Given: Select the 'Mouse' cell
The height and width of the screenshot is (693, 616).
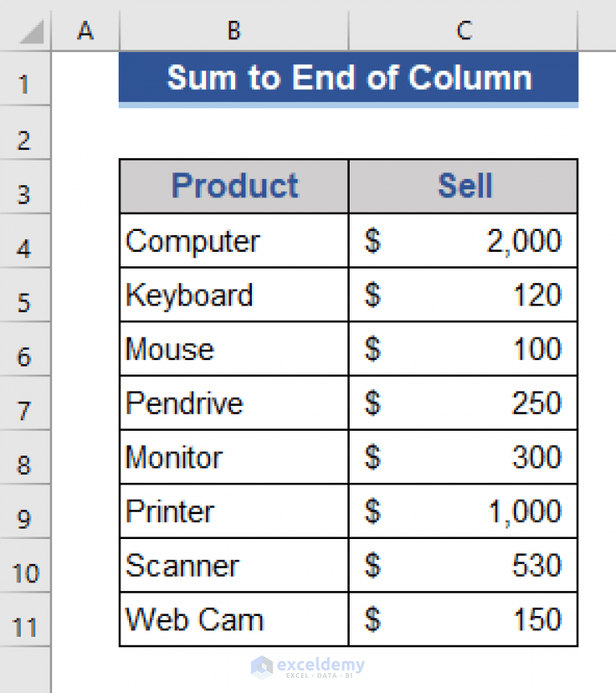Looking at the screenshot, I should click(233, 349).
